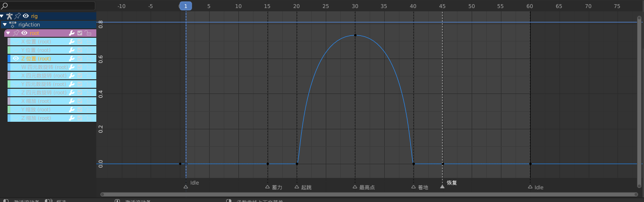Collapse the rig tree row

point(2,16)
